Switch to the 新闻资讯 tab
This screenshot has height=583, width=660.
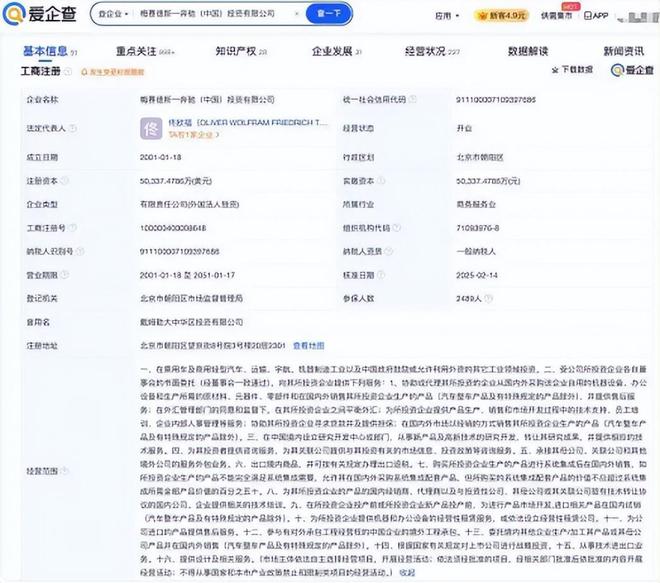pos(623,51)
